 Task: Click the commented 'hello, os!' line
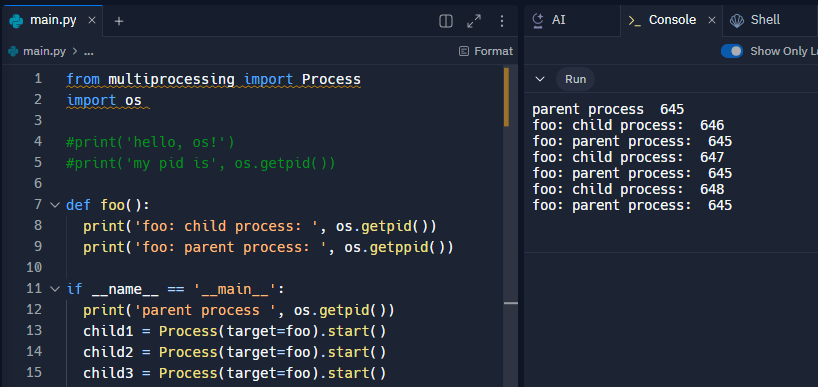150,142
